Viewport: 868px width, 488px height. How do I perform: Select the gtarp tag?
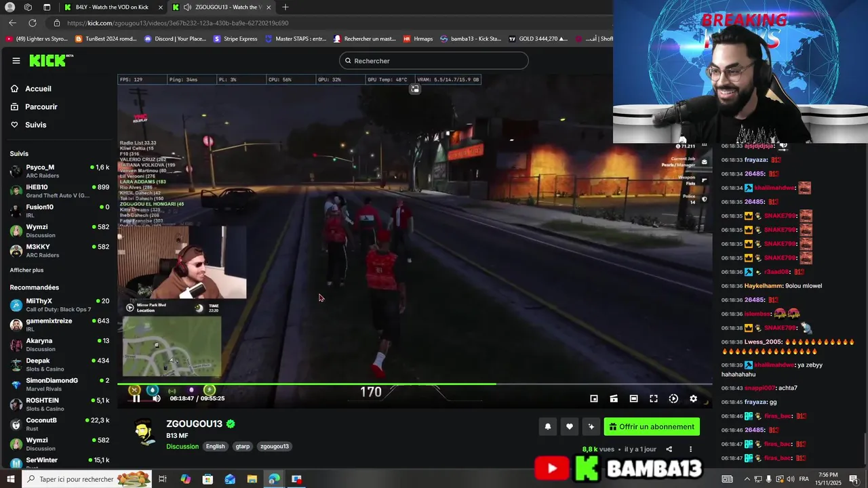(x=243, y=446)
